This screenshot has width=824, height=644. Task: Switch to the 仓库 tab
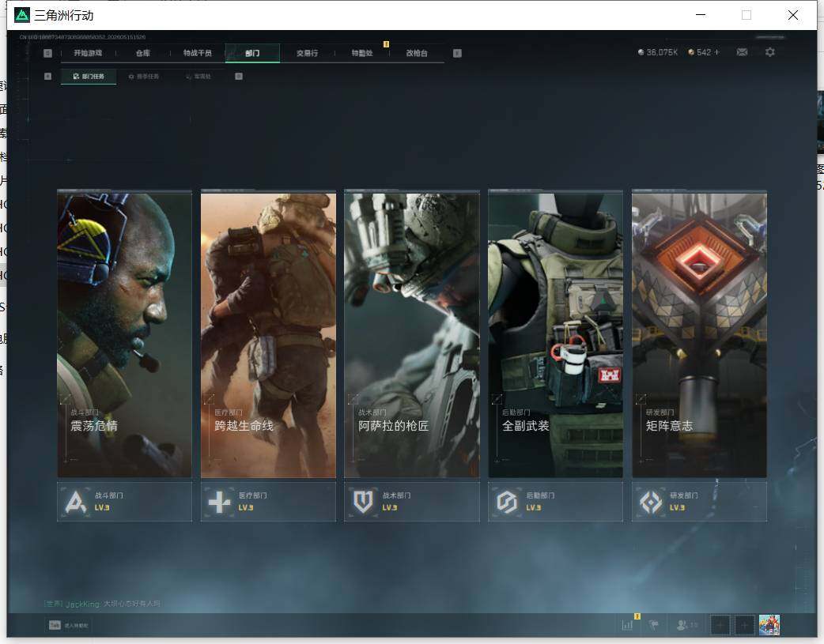(143, 53)
